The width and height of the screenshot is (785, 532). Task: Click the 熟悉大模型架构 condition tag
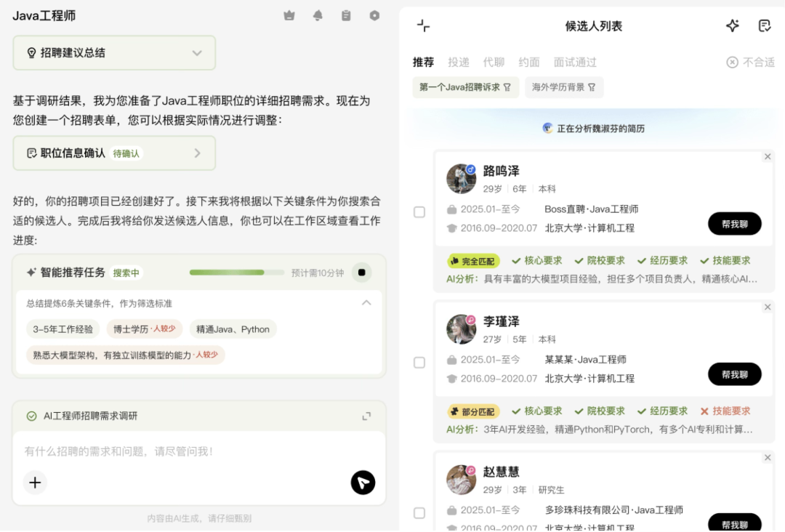(126, 355)
